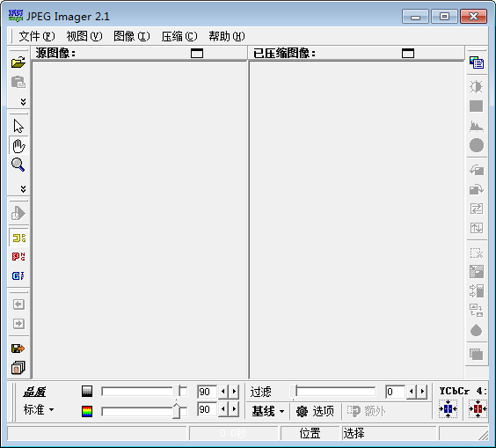Viewport: 496px width, 448px height.
Task: Open the 基线 dropdown
Action: click(268, 412)
